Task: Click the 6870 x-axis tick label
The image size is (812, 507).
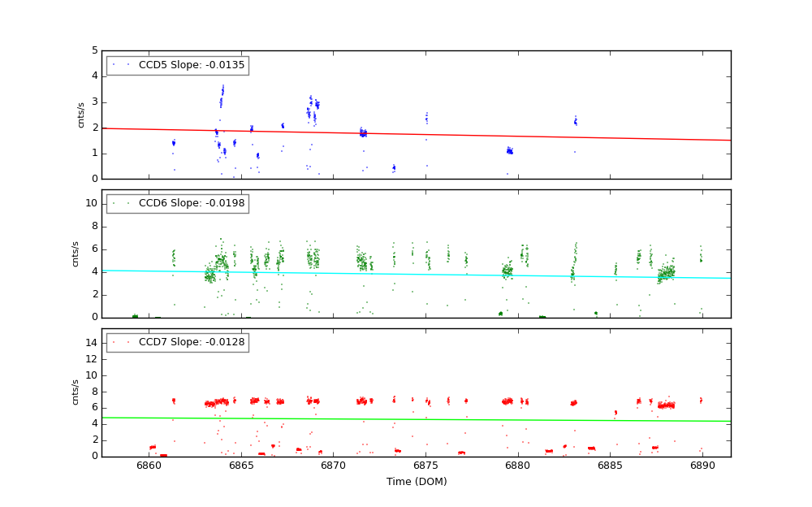Action: [333, 466]
